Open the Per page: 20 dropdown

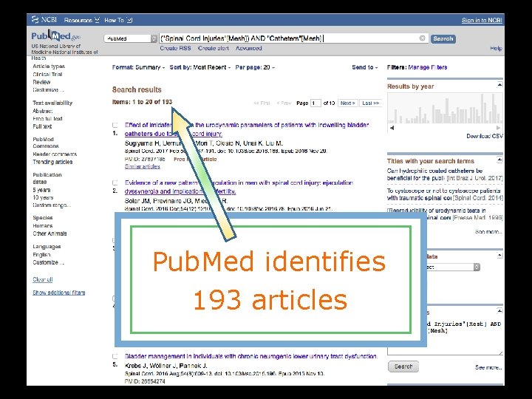click(x=255, y=67)
